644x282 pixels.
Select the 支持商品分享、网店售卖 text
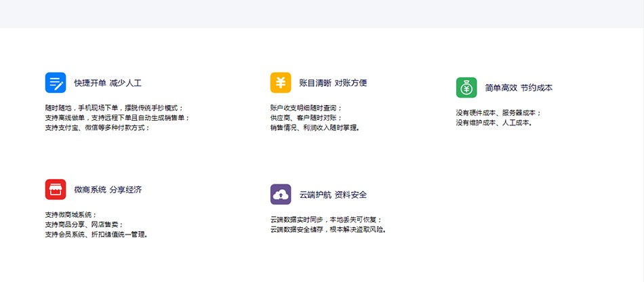(x=85, y=224)
